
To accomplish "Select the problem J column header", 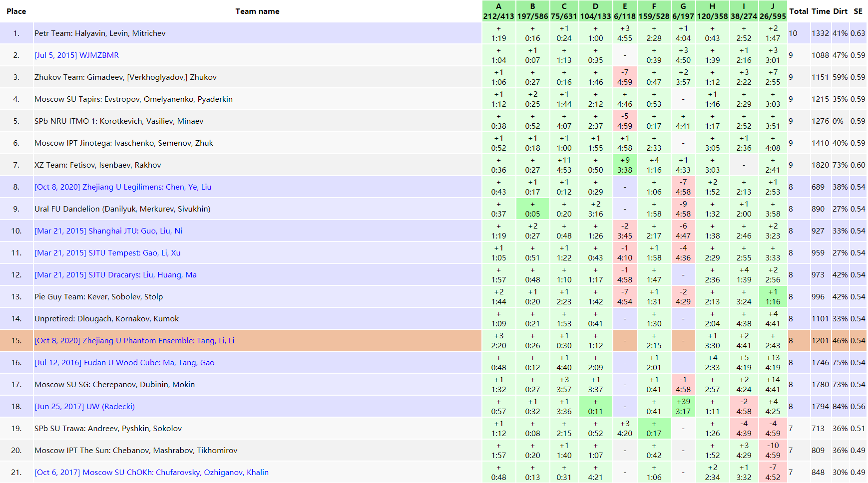I will 773,11.
